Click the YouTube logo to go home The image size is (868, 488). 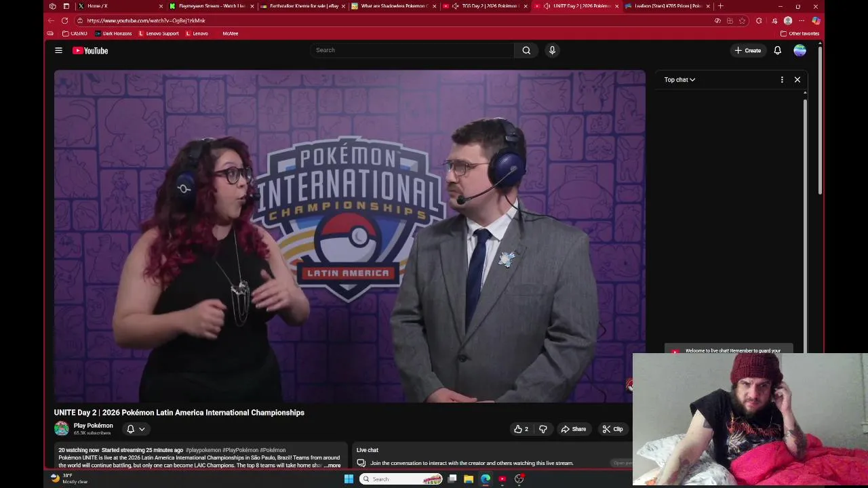[x=90, y=50]
